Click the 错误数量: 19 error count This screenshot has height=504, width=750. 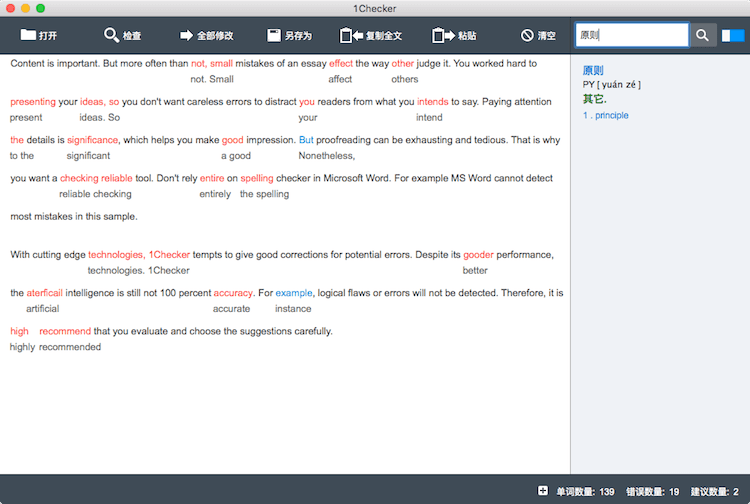(652, 491)
